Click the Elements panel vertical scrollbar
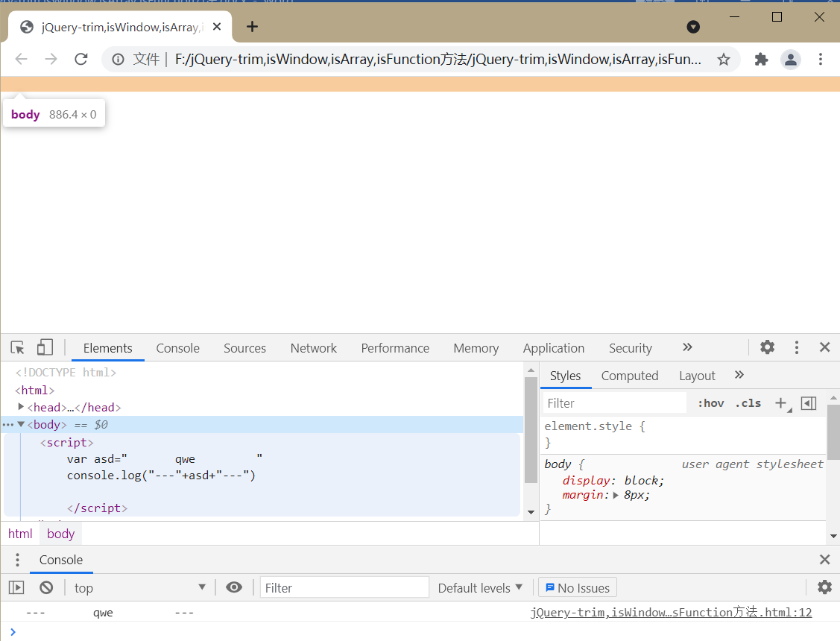840x641 pixels. [x=531, y=431]
